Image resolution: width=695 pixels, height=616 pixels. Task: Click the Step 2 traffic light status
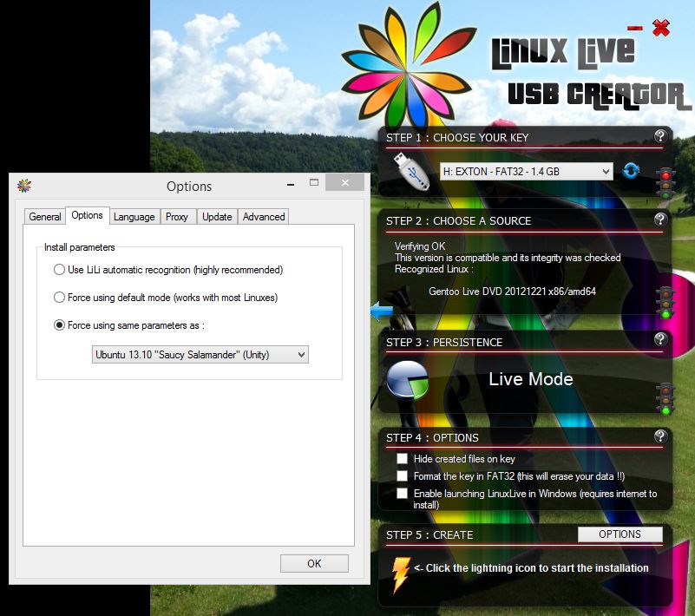click(665, 303)
